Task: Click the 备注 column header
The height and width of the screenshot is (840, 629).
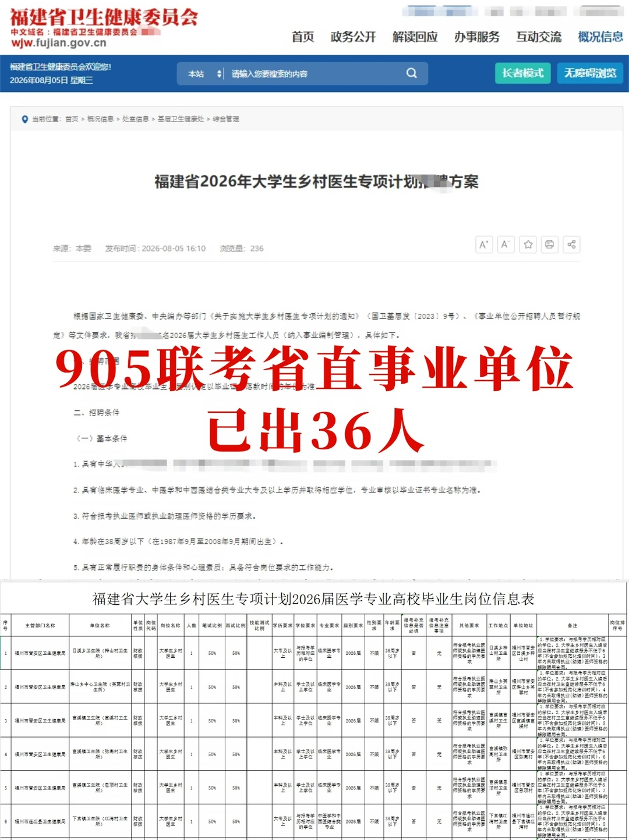Action: point(573,625)
